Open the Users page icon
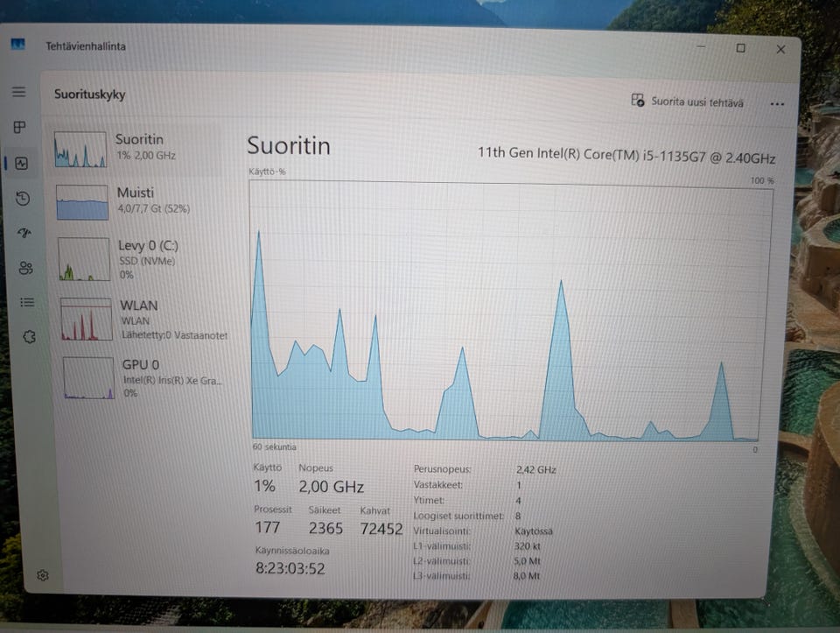The width and height of the screenshot is (840, 633). pyautogui.click(x=25, y=267)
